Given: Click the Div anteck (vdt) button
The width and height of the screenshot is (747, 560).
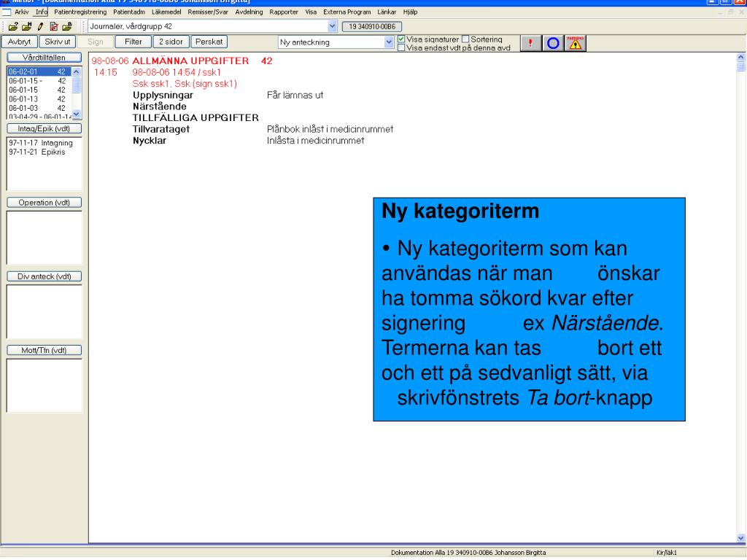Looking at the screenshot, I should coord(44,276).
